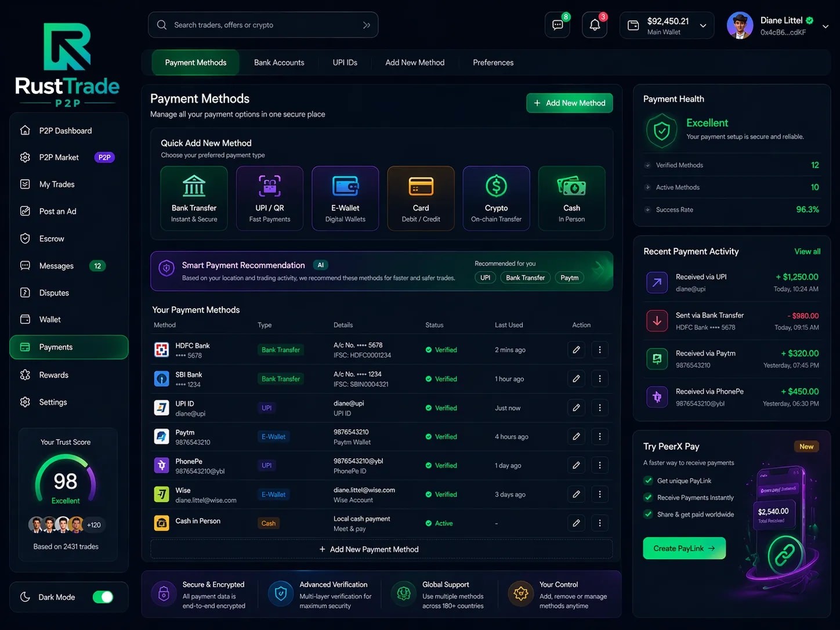The image size is (840, 630).
Task: Edit the Paytm payment method
Action: point(576,436)
